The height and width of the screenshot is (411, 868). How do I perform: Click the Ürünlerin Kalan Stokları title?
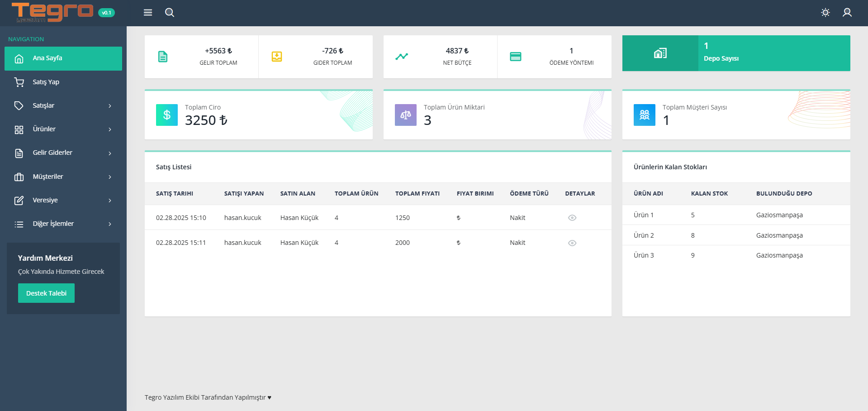pyautogui.click(x=670, y=167)
